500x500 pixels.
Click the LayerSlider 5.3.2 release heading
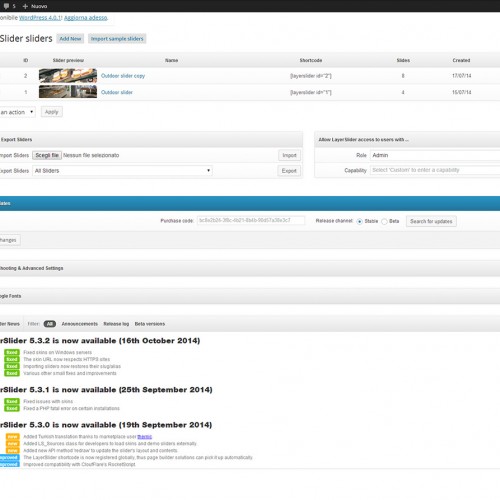(x=100, y=341)
